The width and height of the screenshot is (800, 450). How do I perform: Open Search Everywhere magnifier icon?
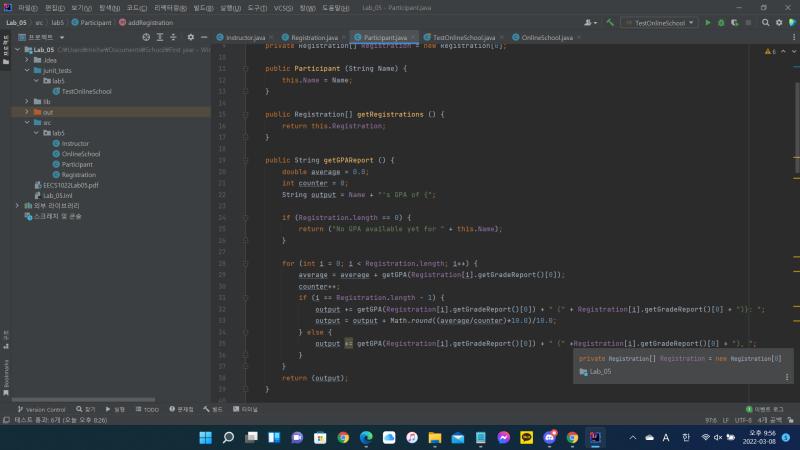pyautogui.click(x=765, y=22)
